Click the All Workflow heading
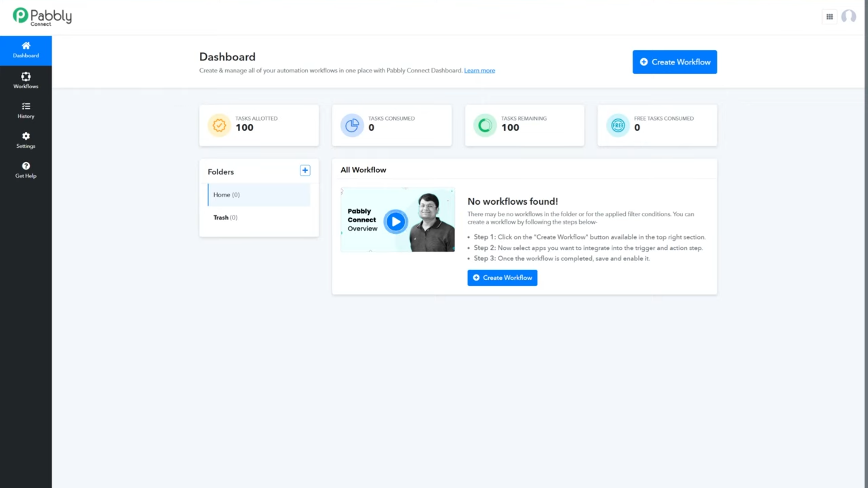Image resolution: width=868 pixels, height=488 pixels. coord(363,170)
